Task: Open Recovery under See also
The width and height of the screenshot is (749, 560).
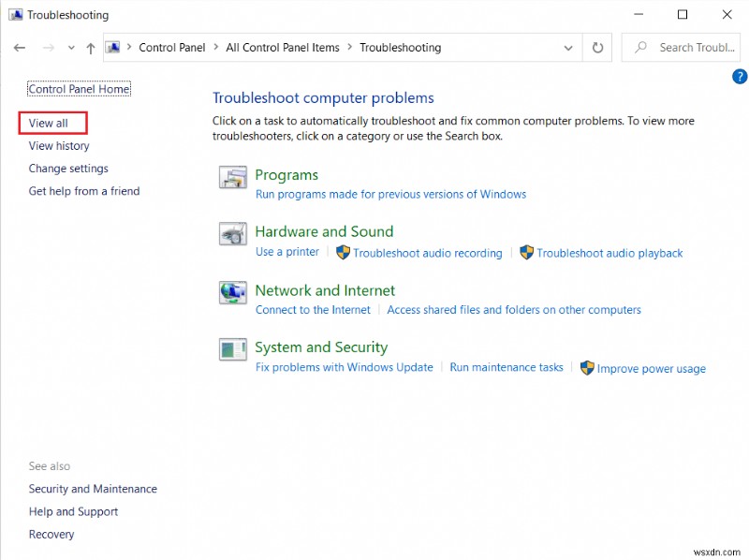Action: tap(51, 534)
